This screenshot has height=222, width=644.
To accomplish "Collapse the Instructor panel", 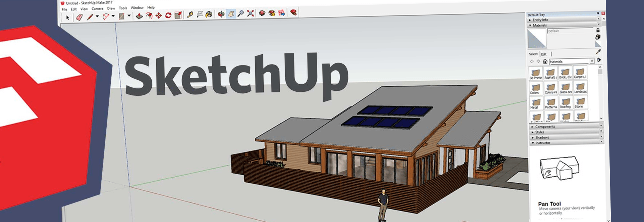I will pos(542,143).
